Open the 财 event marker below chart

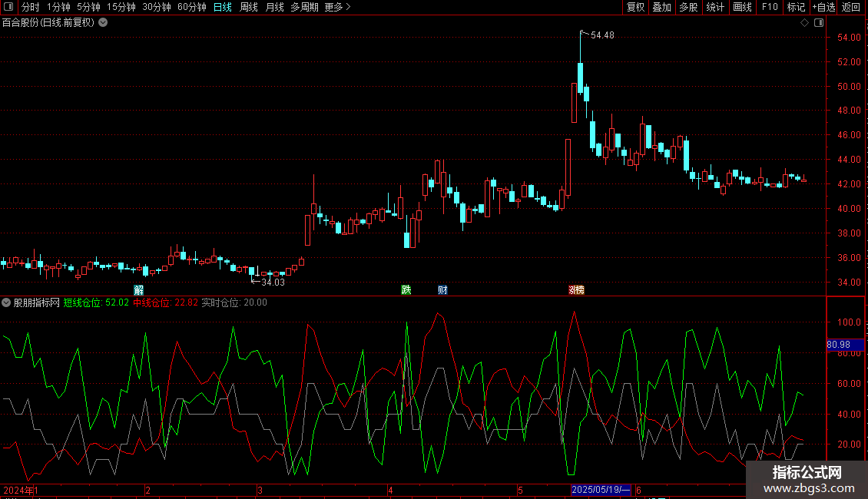(x=442, y=290)
